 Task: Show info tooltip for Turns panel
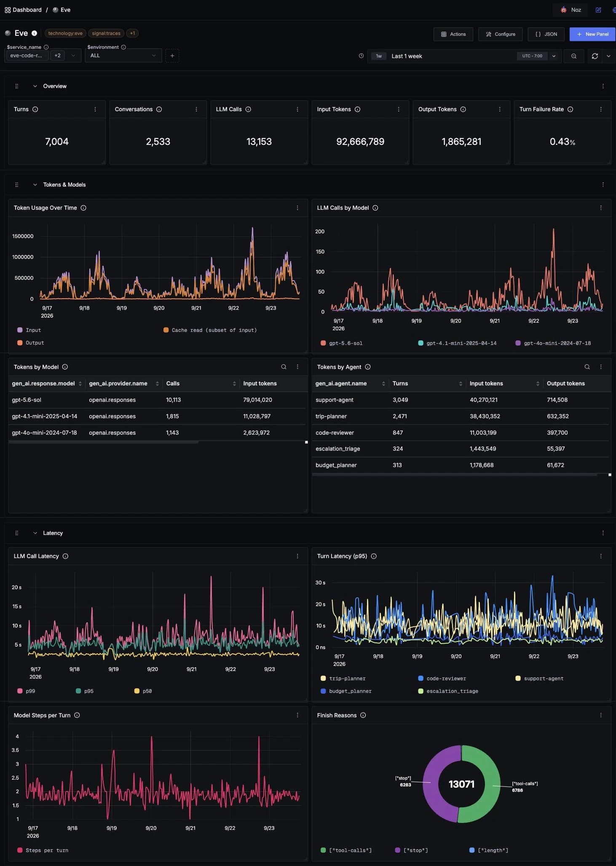(x=35, y=109)
